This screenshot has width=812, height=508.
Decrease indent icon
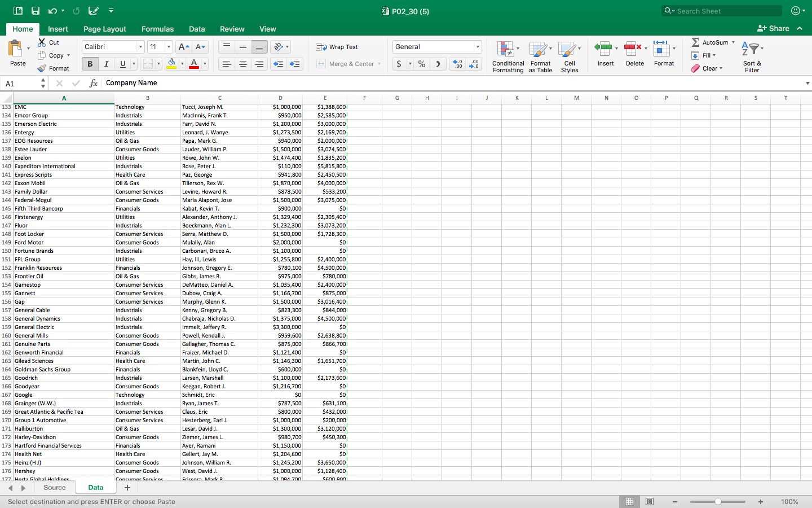tap(278, 64)
